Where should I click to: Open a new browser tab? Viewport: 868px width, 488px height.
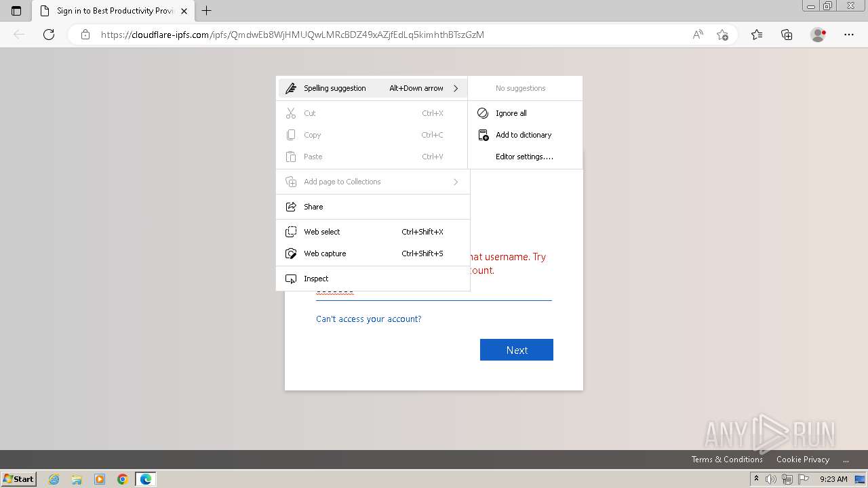[x=207, y=11]
